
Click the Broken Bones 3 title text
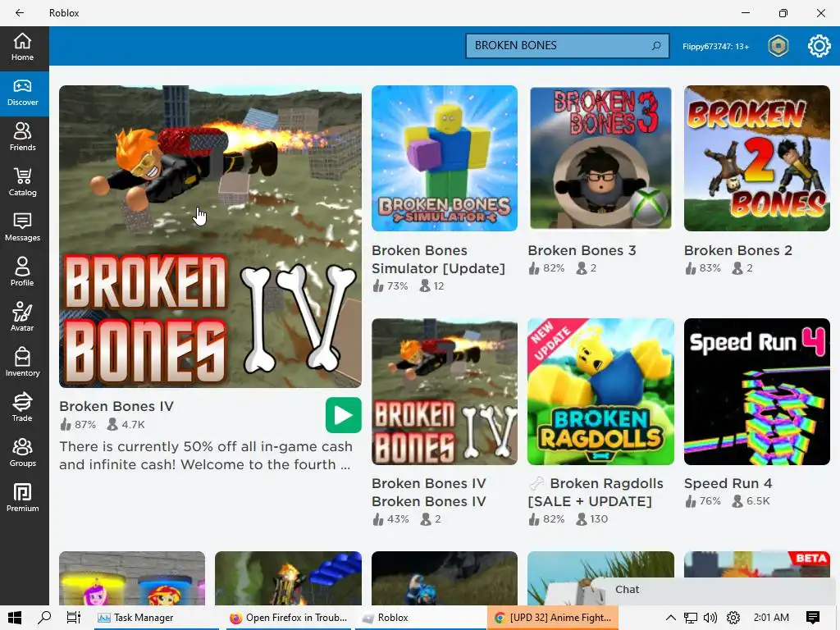[x=582, y=251]
